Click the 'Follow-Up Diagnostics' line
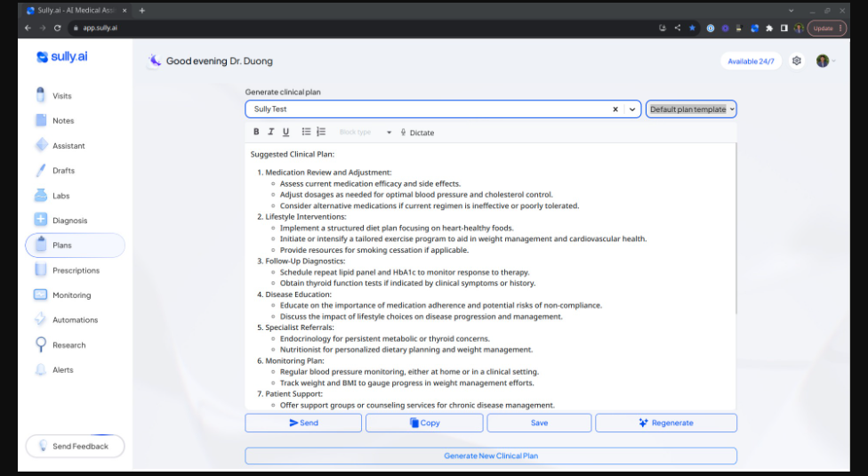Screen dimensions: 868x476 click(x=305, y=261)
